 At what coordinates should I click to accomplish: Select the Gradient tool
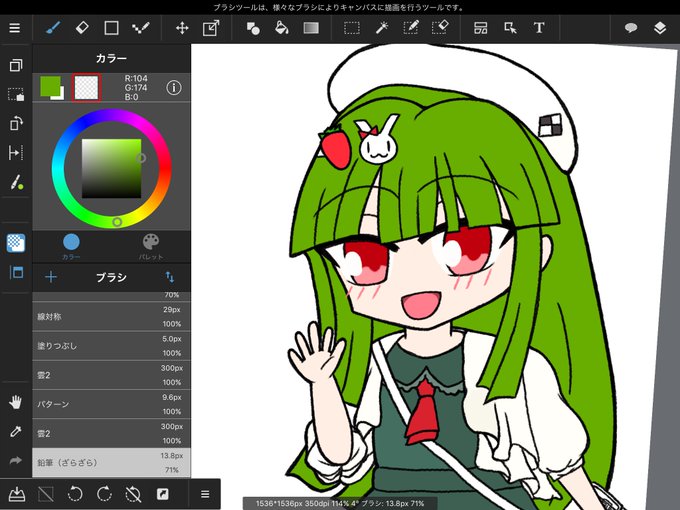click(x=311, y=28)
